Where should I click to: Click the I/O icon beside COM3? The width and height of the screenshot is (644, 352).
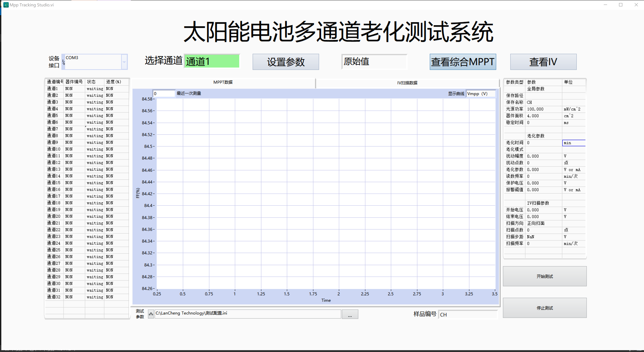point(64,62)
